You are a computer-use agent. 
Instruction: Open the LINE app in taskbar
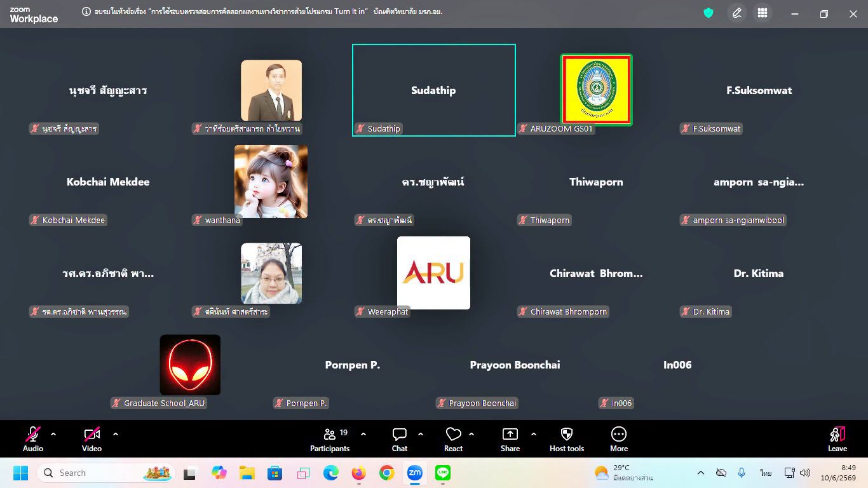pyautogui.click(x=443, y=473)
